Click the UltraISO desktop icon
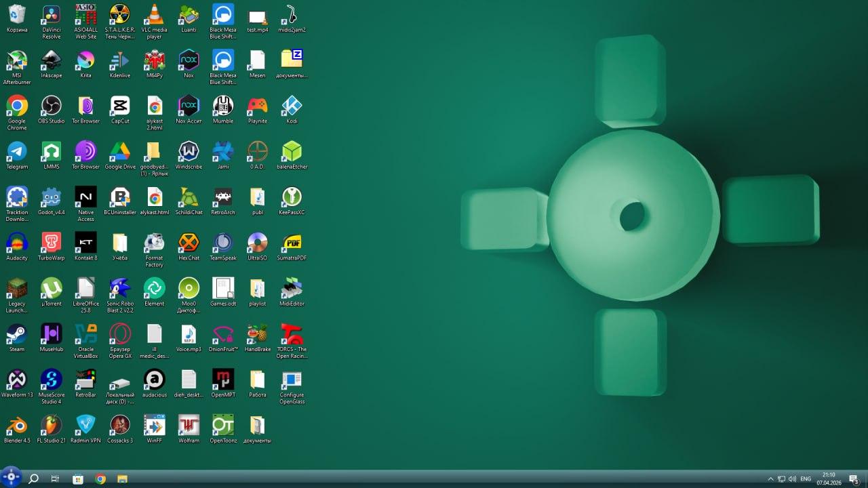868x488 pixels. tap(257, 246)
